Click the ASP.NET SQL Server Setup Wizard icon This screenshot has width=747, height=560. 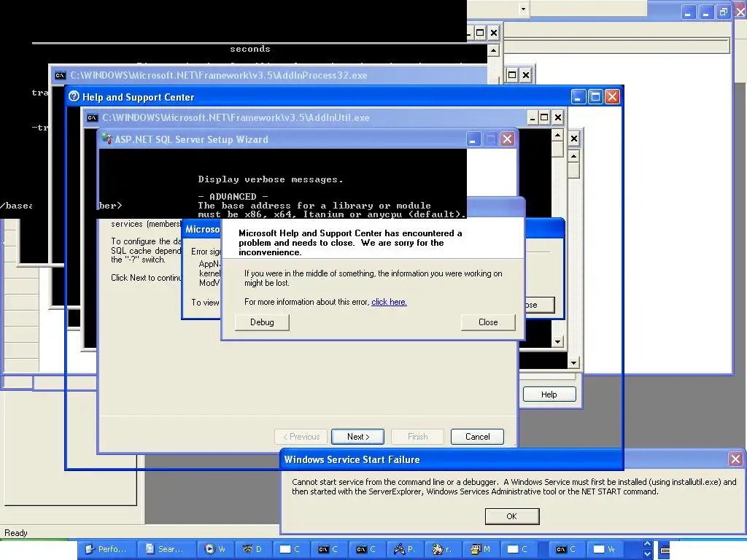tap(107, 139)
